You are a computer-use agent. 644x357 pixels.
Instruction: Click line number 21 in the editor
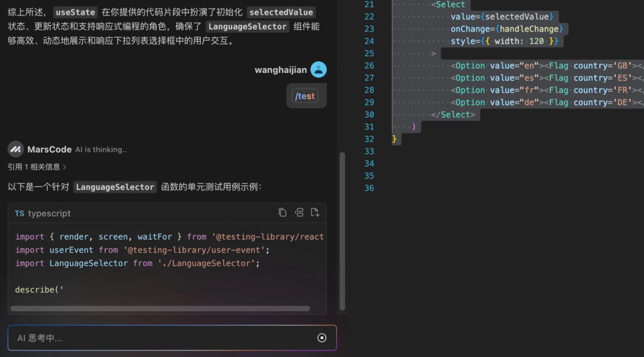369,4
